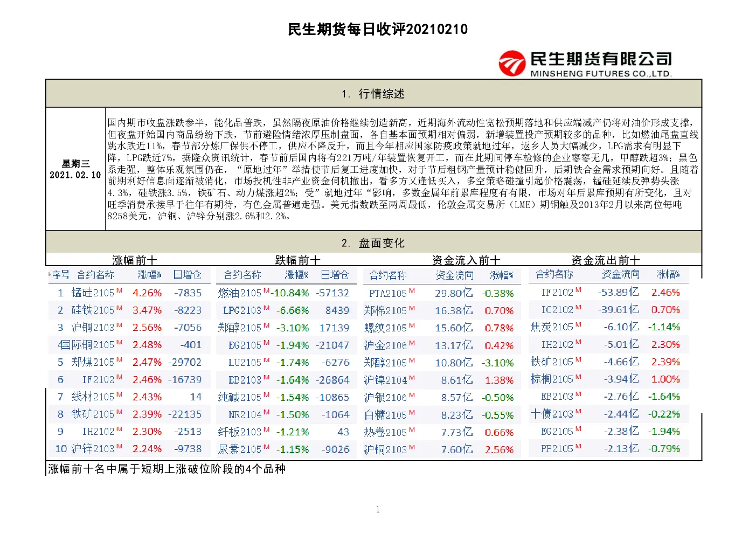Click the 序号 column header

pyautogui.click(x=60, y=275)
